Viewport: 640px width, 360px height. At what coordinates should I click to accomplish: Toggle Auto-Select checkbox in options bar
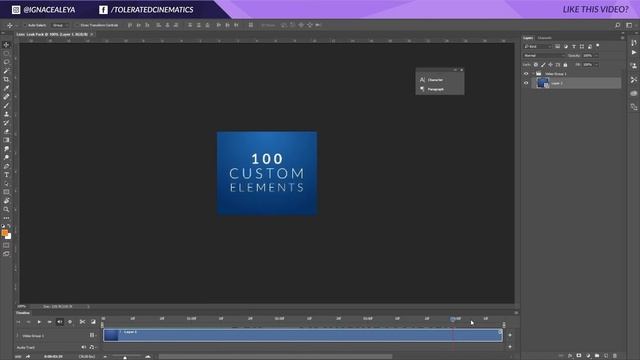tap(25, 25)
